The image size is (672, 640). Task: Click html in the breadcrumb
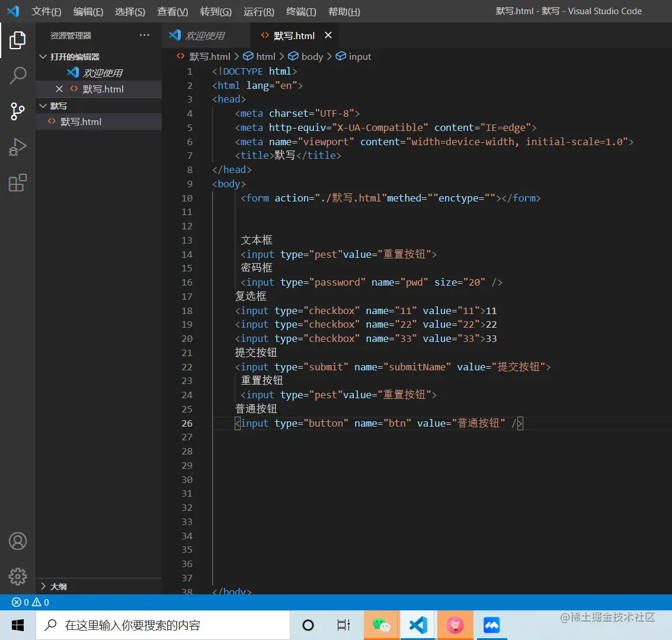(265, 56)
